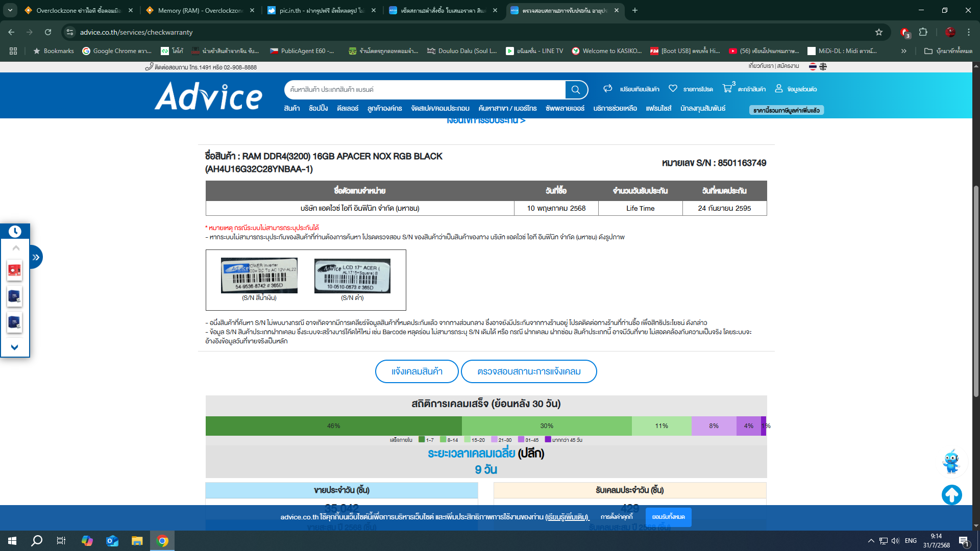Click the แจ้งเคลมสินค้า button
980x551 pixels.
416,371
